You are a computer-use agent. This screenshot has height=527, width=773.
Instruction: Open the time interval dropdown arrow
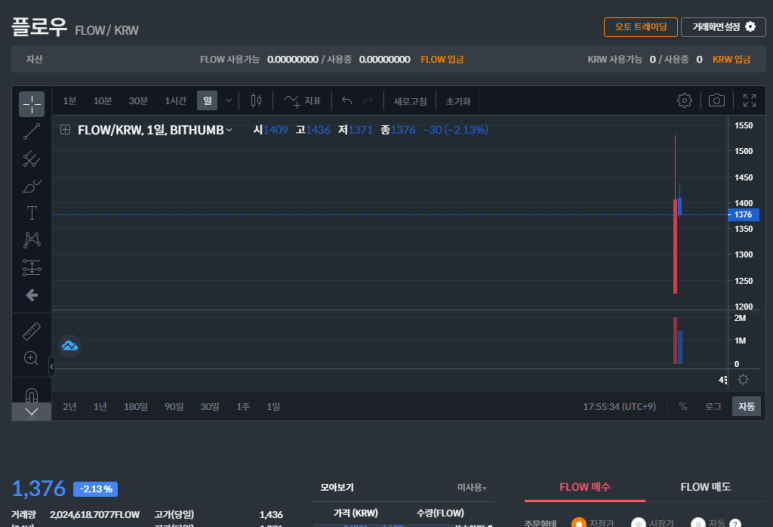[228, 101]
